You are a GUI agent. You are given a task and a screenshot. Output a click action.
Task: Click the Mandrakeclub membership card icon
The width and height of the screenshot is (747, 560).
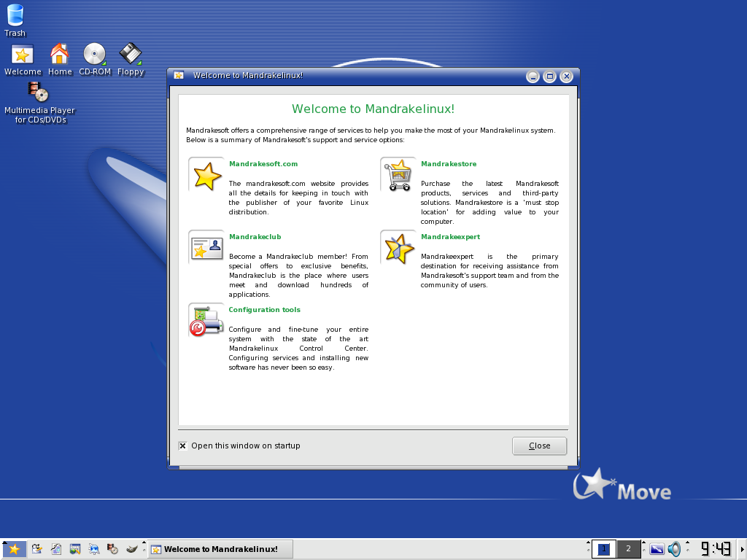click(206, 249)
